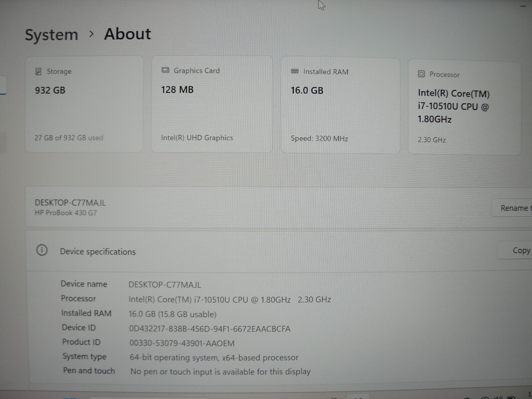The height and width of the screenshot is (399, 532).
Task: Click 'Intel(R) UHD Graphics' in the Graphics Card tile
Action: tap(197, 138)
